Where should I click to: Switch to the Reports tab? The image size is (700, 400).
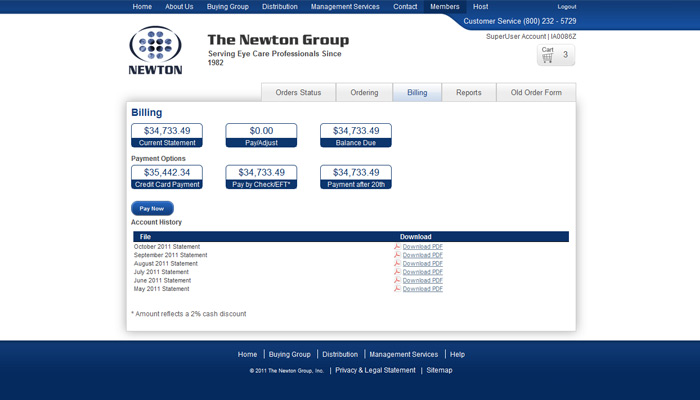tap(469, 92)
